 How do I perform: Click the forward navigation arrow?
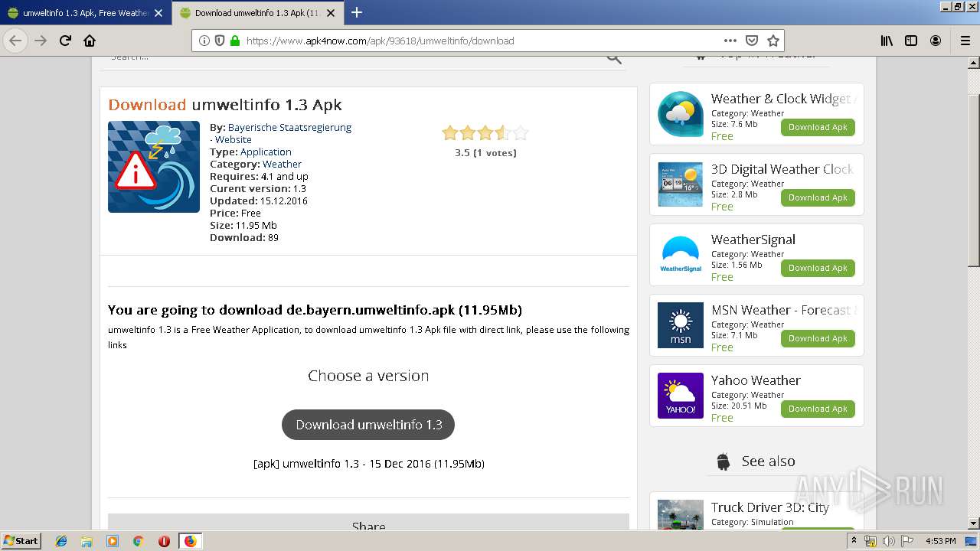point(41,41)
